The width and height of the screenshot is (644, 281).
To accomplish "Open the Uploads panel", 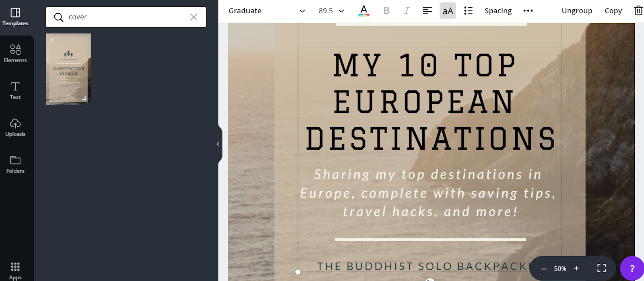I will tap(15, 128).
